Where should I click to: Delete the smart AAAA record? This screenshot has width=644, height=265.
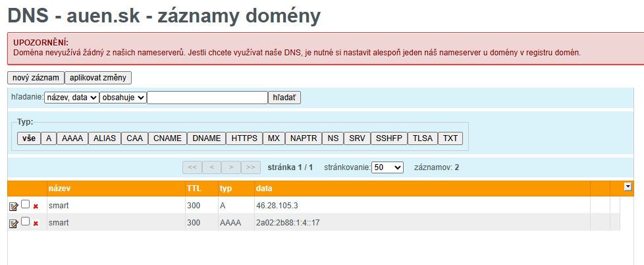[x=36, y=223]
